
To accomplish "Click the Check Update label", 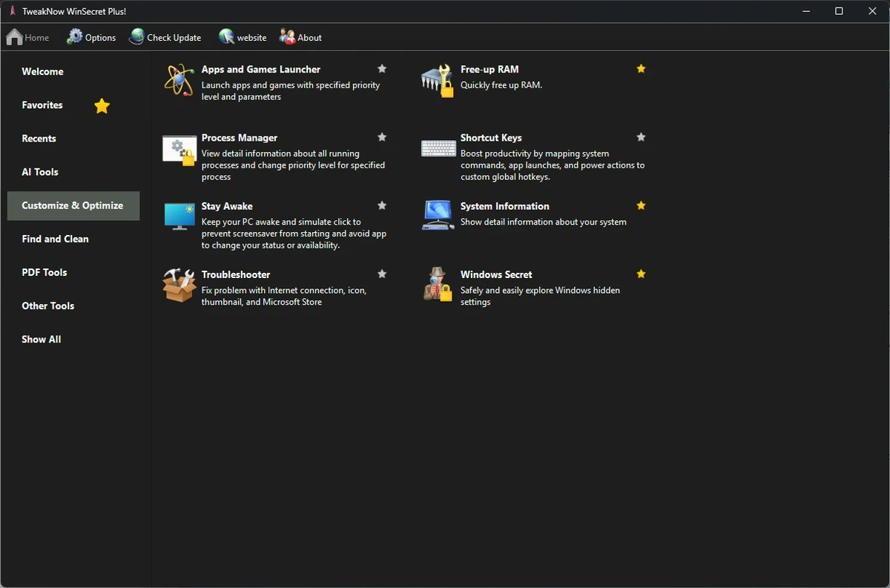I will click(x=174, y=38).
